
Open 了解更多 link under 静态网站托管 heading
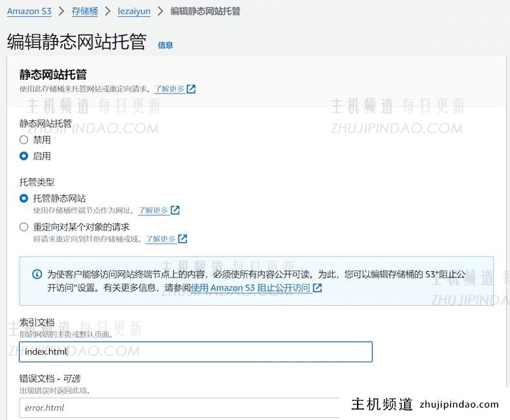[x=169, y=89]
